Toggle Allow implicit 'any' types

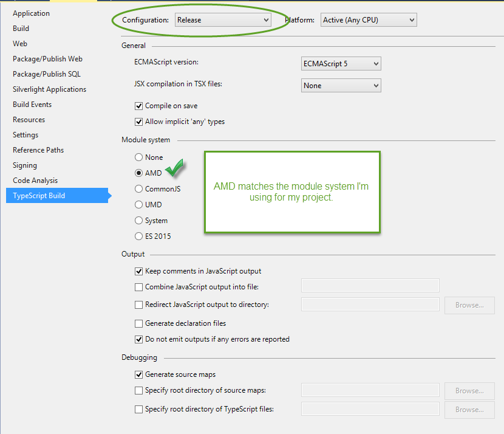(138, 122)
